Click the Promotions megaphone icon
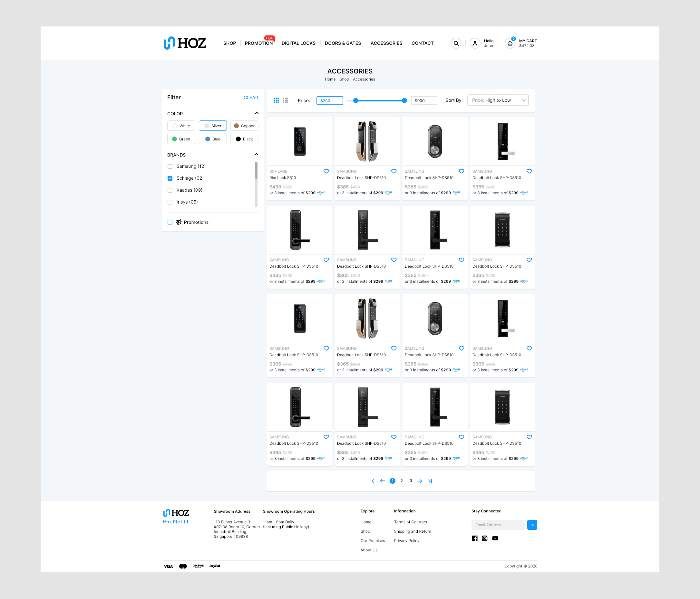The image size is (700, 599). pyautogui.click(x=178, y=222)
